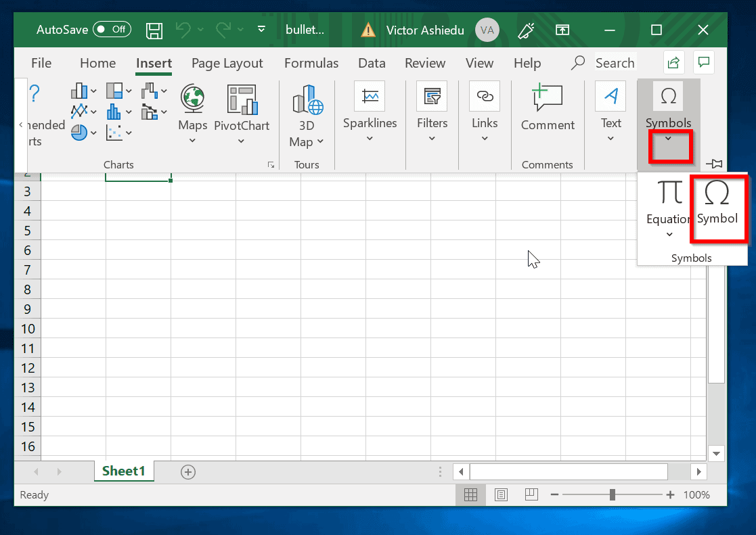Image resolution: width=756 pixels, height=535 pixels.
Task: Click the Maps globe icon
Action: click(x=193, y=99)
